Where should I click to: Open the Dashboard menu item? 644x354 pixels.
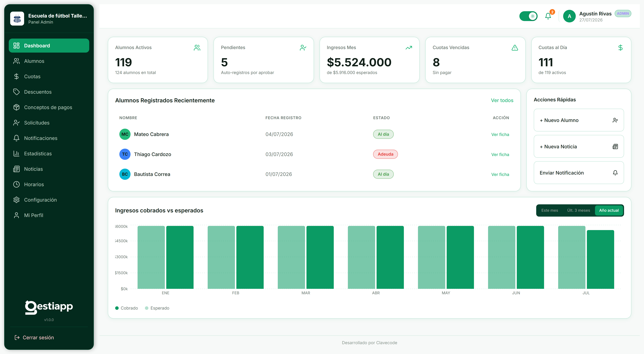coord(49,46)
